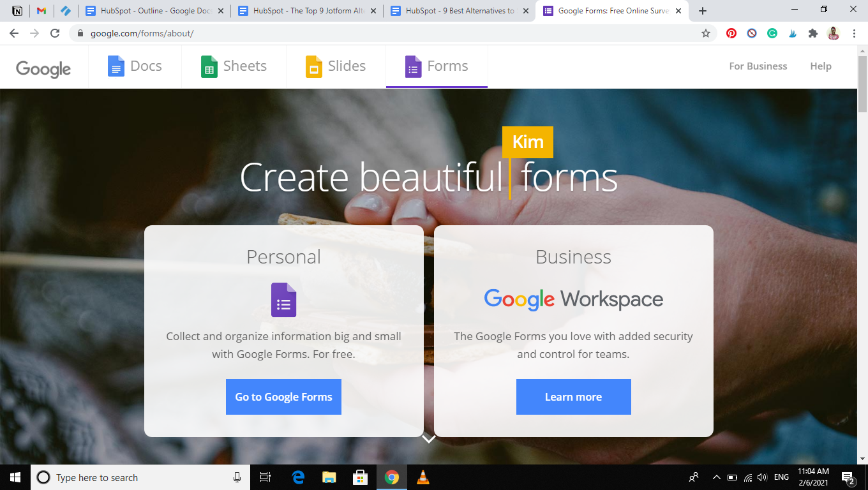The width and height of the screenshot is (868, 490).
Task: Open the pinned Notion tab
Action: click(x=17, y=11)
